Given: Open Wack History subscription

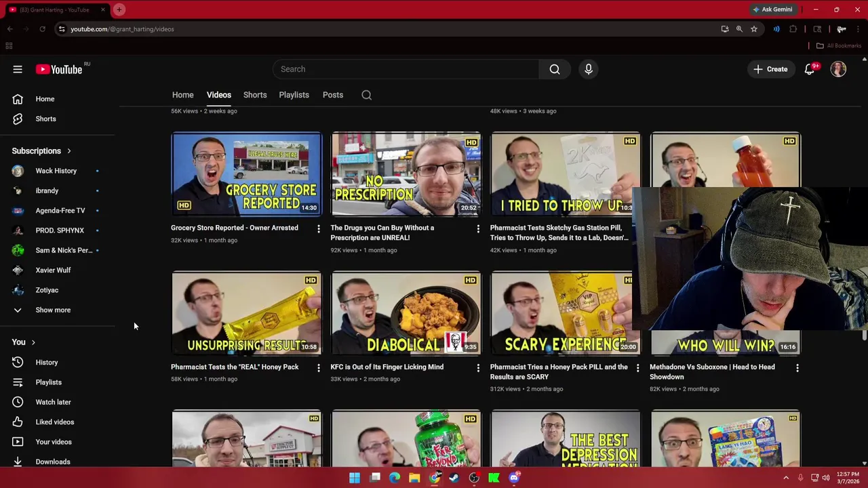Looking at the screenshot, I should click(58, 171).
